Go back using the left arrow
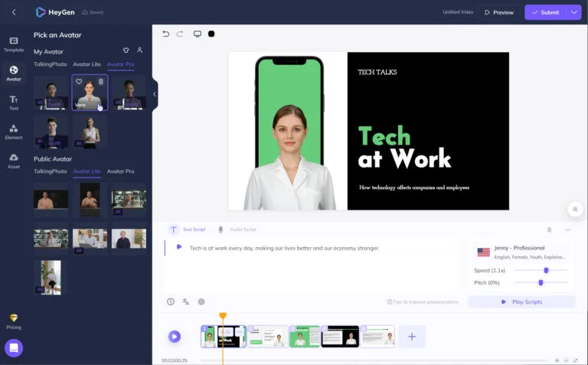 tap(14, 12)
